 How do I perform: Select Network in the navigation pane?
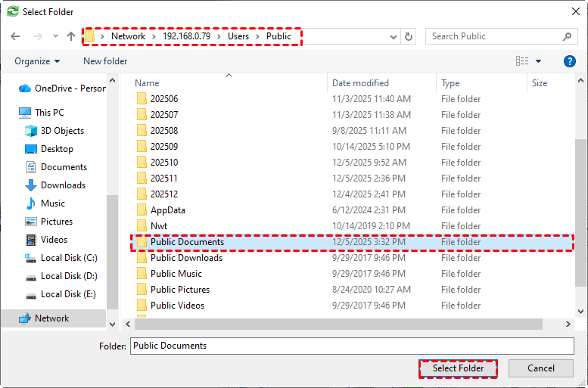[x=51, y=318]
